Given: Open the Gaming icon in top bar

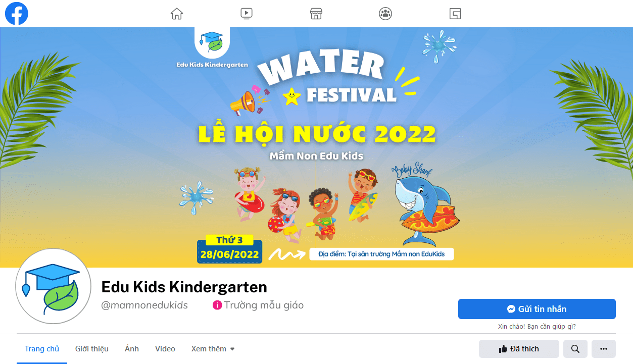Looking at the screenshot, I should (x=455, y=14).
